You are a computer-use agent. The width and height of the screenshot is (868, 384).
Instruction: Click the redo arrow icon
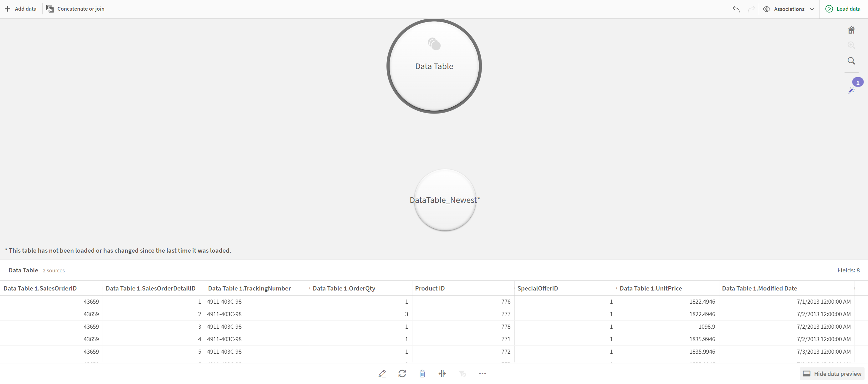coord(751,9)
